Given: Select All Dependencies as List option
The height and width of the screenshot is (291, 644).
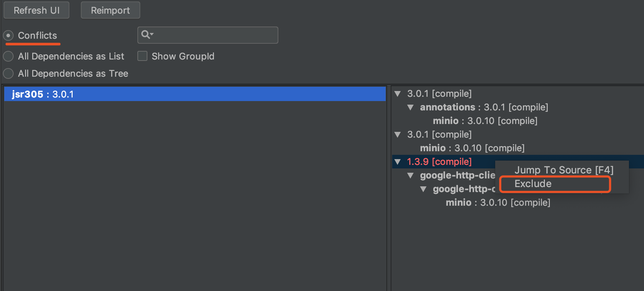Looking at the screenshot, I should [x=9, y=56].
